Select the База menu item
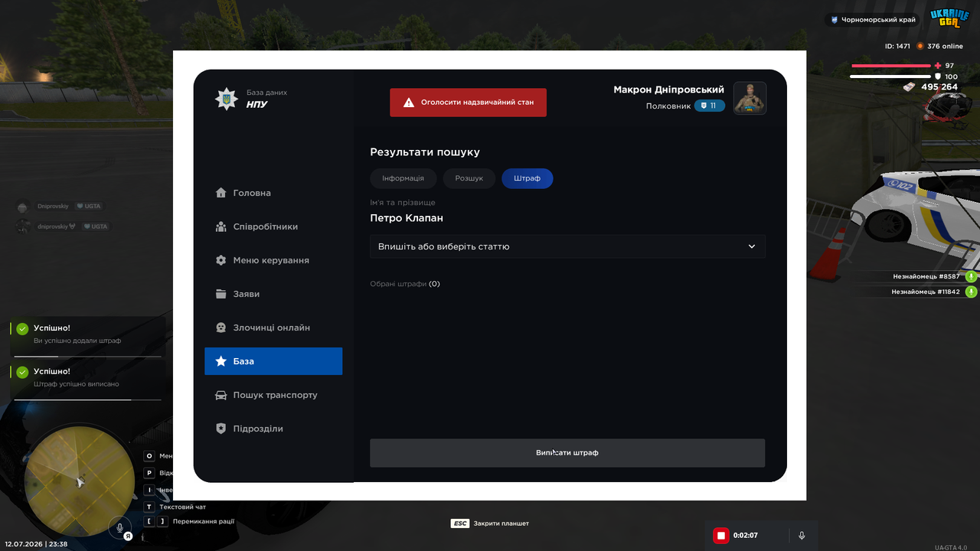Viewport: 980px width, 551px height. click(x=273, y=361)
